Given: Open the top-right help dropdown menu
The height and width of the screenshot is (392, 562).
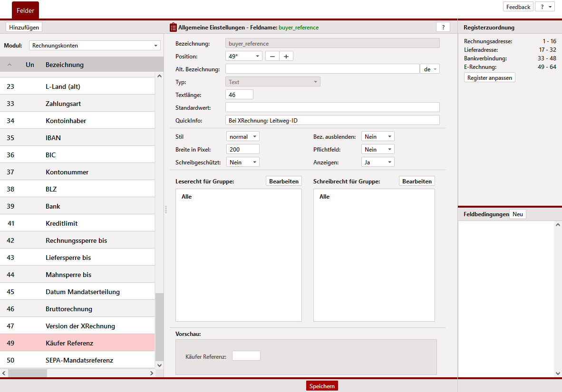Looking at the screenshot, I should [x=545, y=7].
